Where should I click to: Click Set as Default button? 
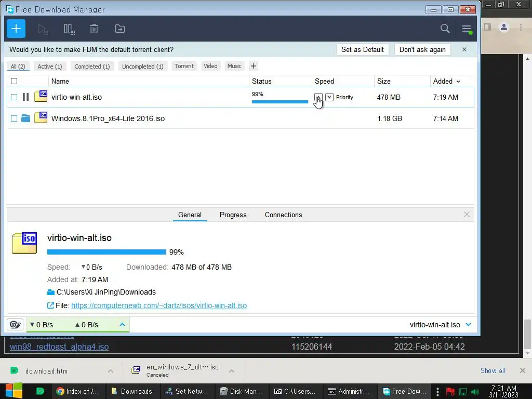(x=362, y=49)
